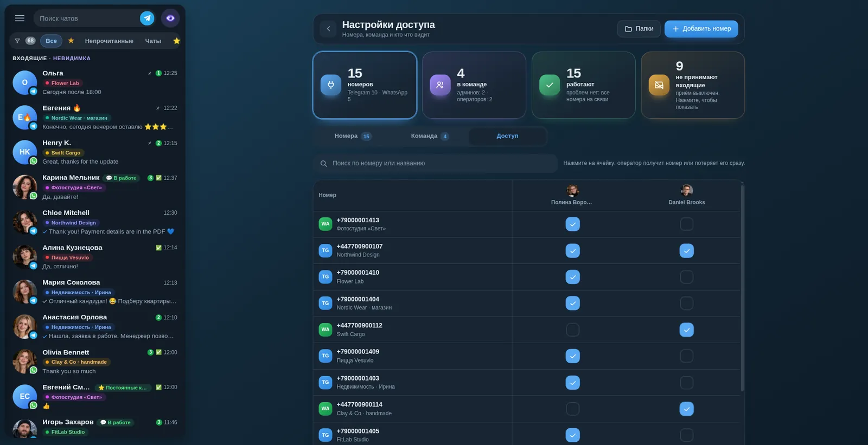868x445 pixels.
Task: Click the Telegram paper-plane icon in search
Action: tap(147, 18)
